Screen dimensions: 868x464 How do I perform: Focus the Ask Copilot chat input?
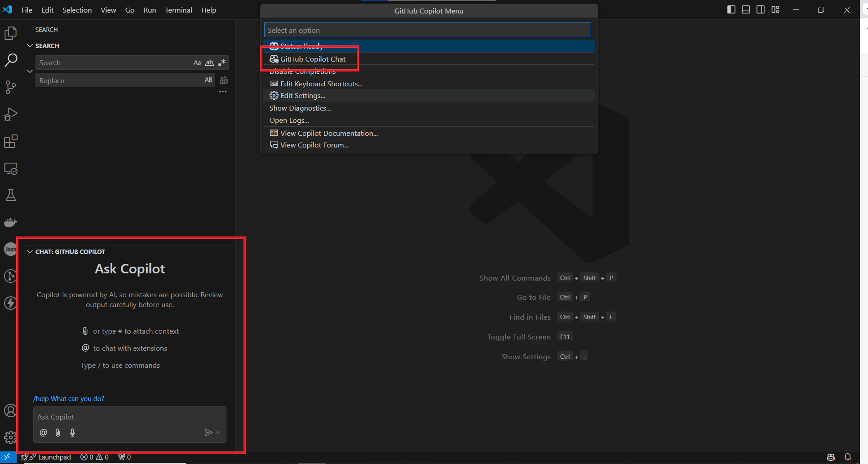click(x=130, y=417)
